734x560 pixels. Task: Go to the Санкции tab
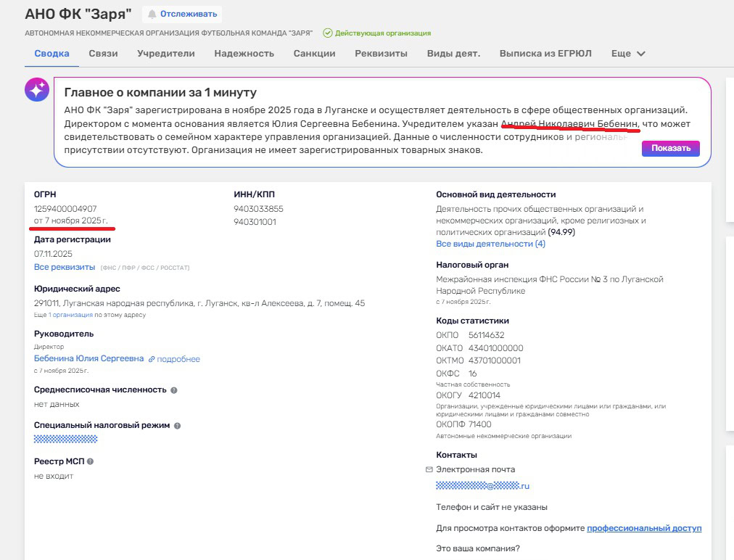click(314, 54)
